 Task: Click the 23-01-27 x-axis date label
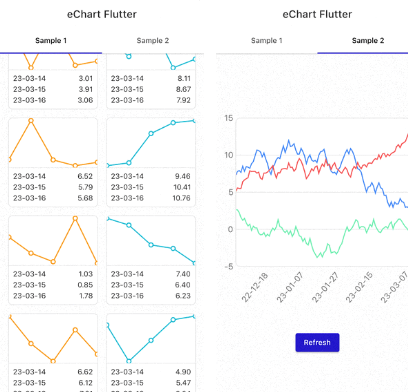pyautogui.click(x=325, y=287)
